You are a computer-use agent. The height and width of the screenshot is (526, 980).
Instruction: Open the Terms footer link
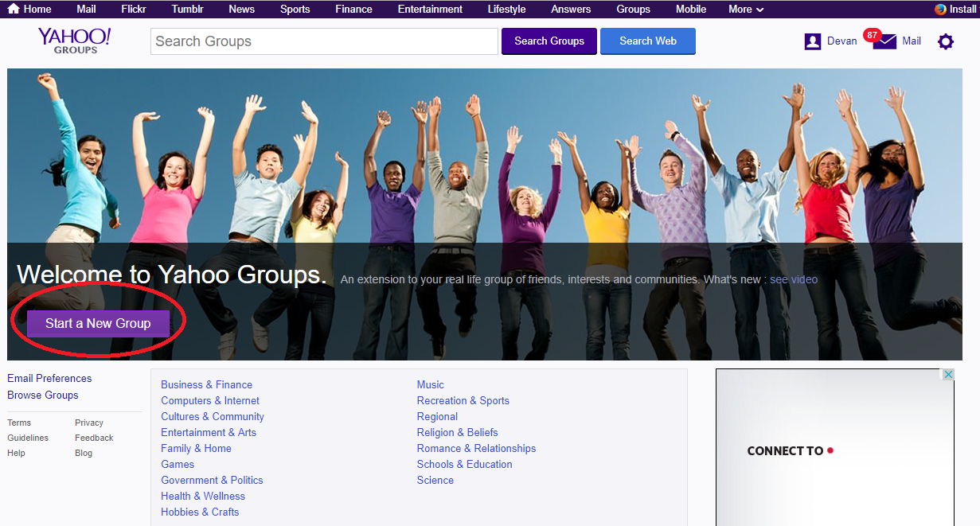(19, 423)
